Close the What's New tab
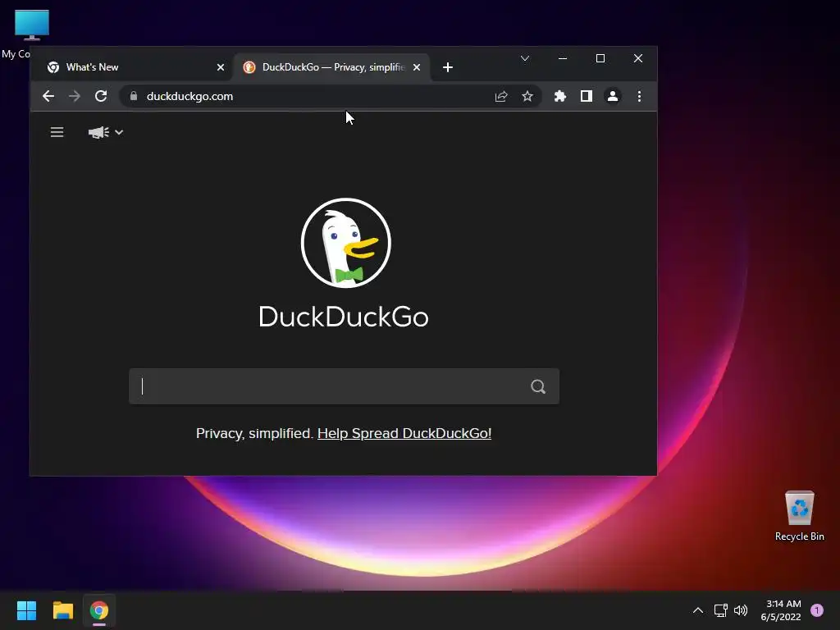 click(220, 67)
